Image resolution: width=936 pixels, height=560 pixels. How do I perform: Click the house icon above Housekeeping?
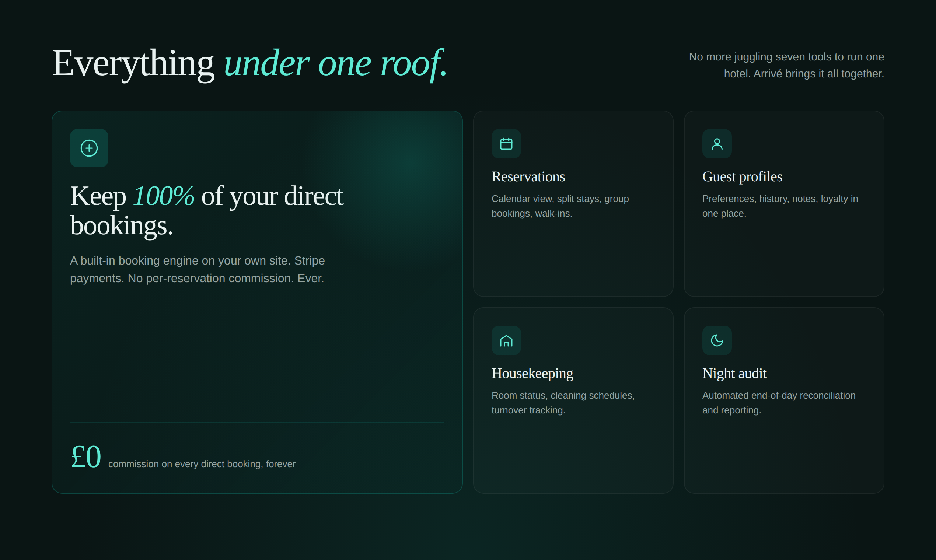506,340
